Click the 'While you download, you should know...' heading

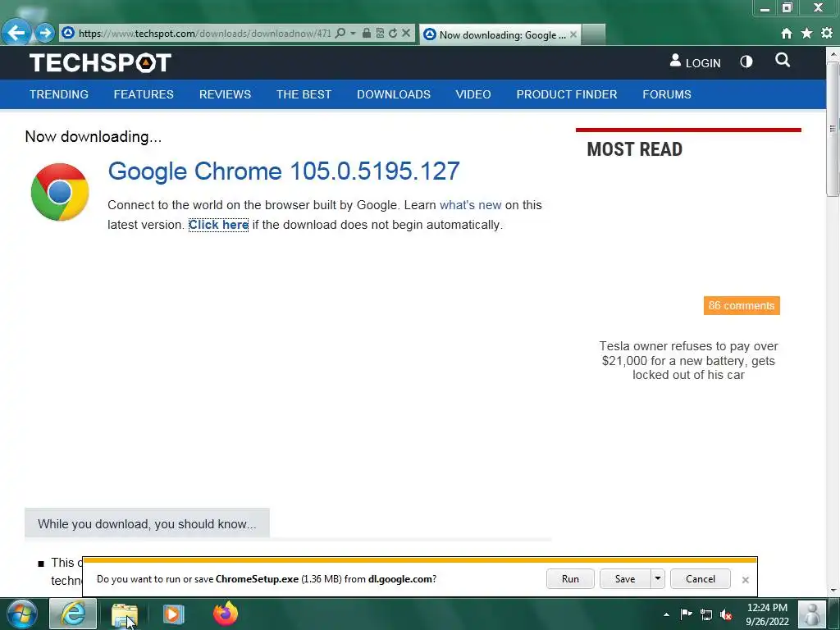[147, 524]
